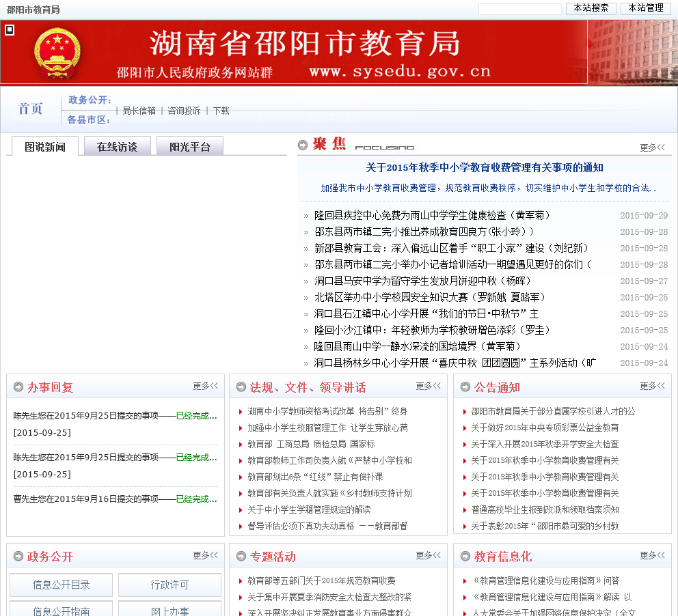Open 关于表彰2015年邵阳市最可爱的乡村教 notice
The image size is (678, 616).
point(545,526)
